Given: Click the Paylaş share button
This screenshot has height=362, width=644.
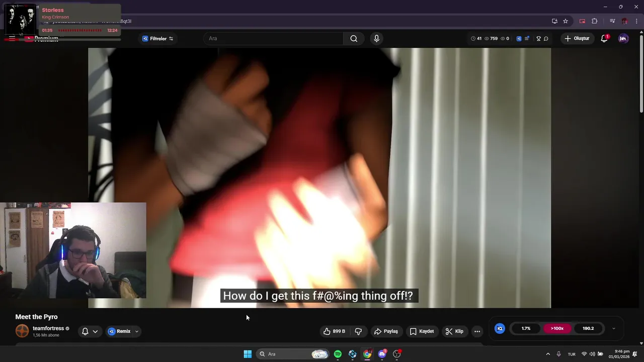Looking at the screenshot, I should click(386, 331).
